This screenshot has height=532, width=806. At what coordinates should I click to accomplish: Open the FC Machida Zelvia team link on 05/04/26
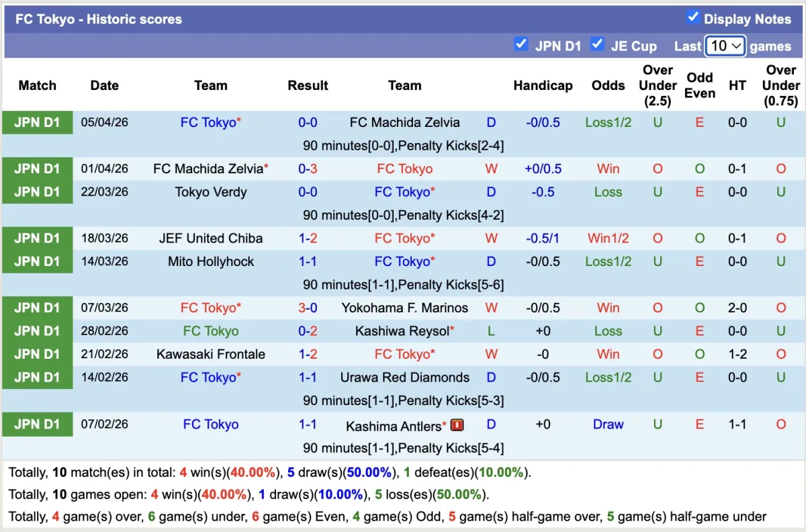(404, 122)
